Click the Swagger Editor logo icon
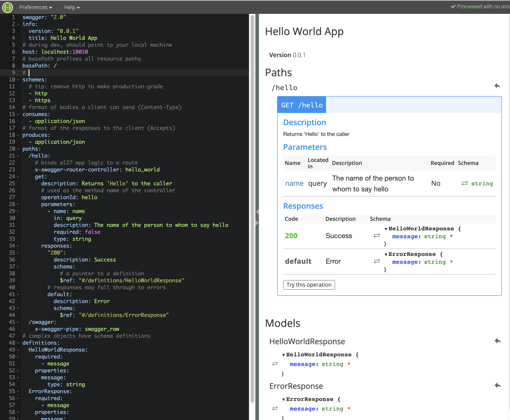 click(8, 8)
